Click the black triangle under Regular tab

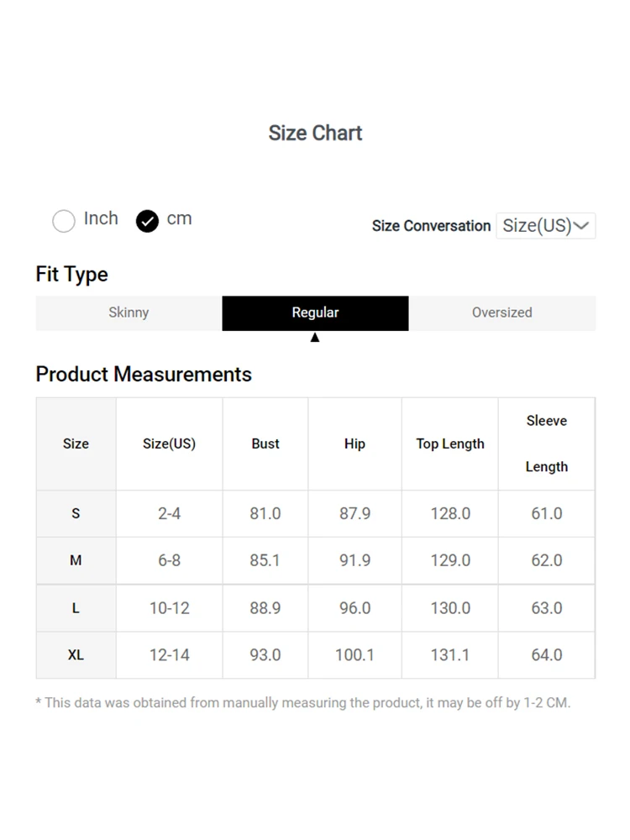(x=315, y=338)
